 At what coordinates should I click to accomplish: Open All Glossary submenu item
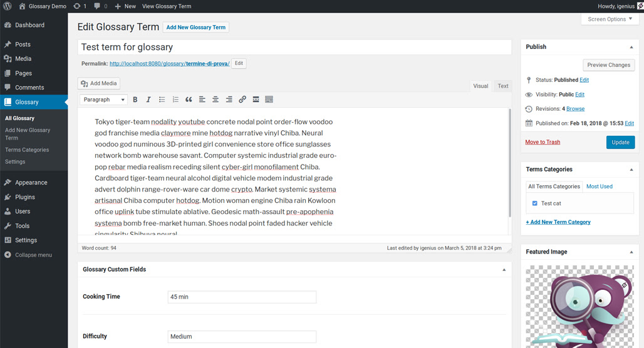pyautogui.click(x=19, y=118)
